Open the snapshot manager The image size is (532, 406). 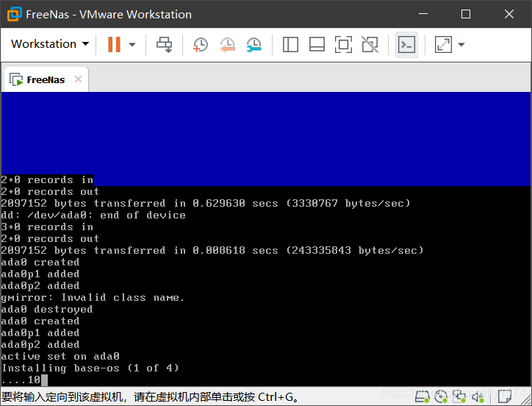pos(254,45)
